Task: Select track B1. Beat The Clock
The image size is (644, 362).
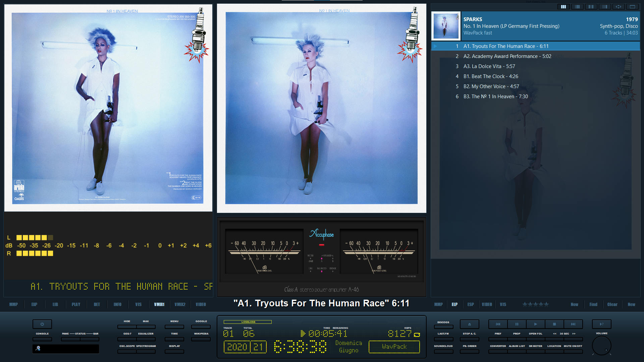Action: (490, 76)
